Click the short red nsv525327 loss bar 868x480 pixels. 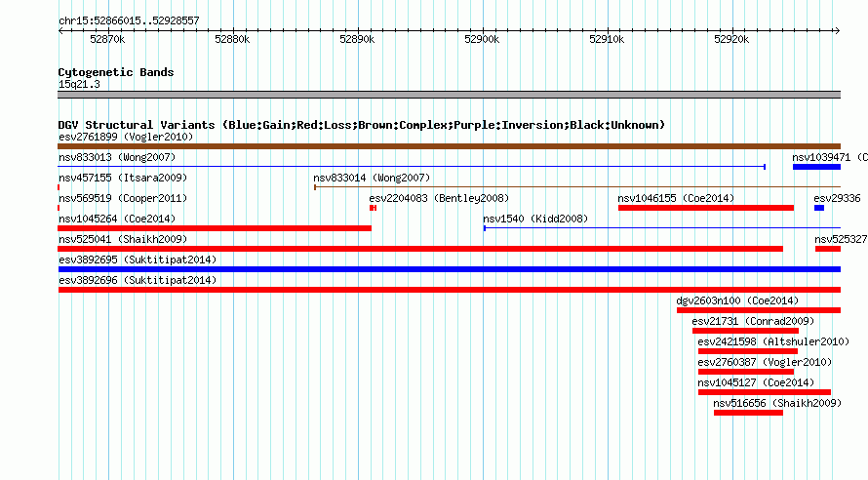(828, 249)
